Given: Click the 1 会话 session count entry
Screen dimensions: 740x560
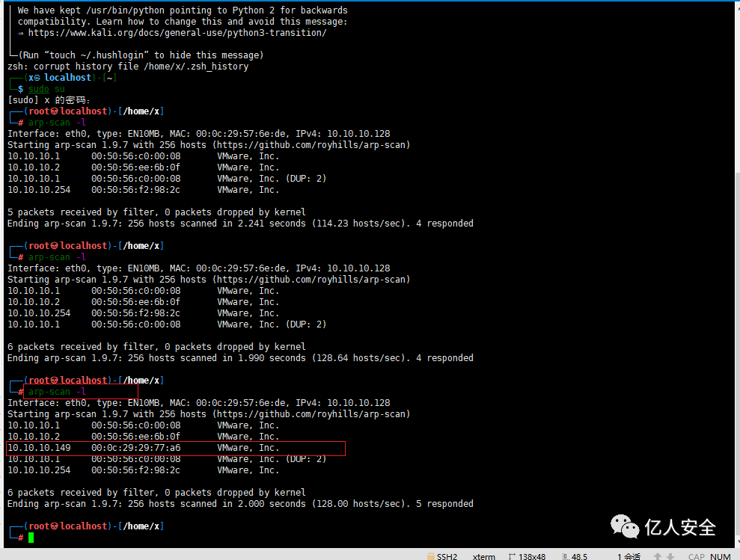Looking at the screenshot, I should [x=629, y=557].
